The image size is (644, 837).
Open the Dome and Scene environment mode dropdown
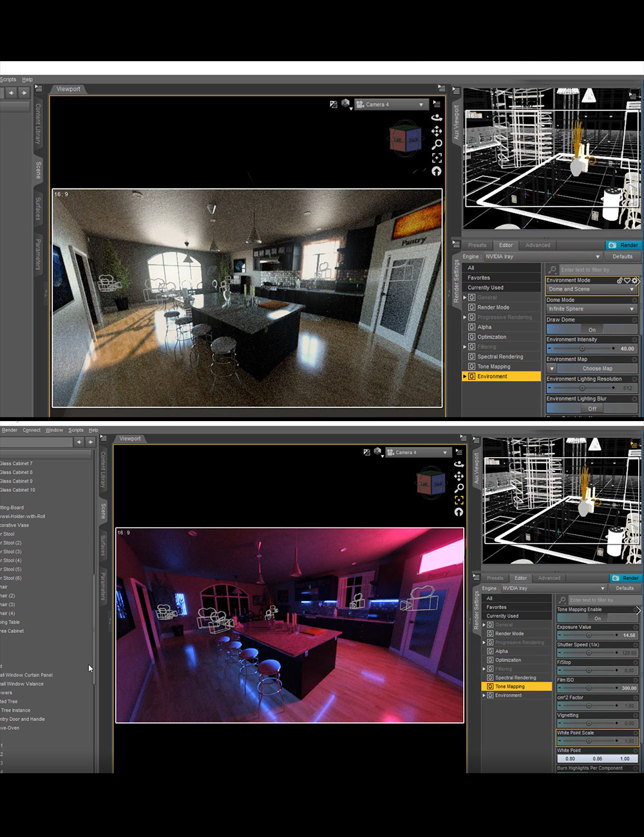(x=591, y=289)
